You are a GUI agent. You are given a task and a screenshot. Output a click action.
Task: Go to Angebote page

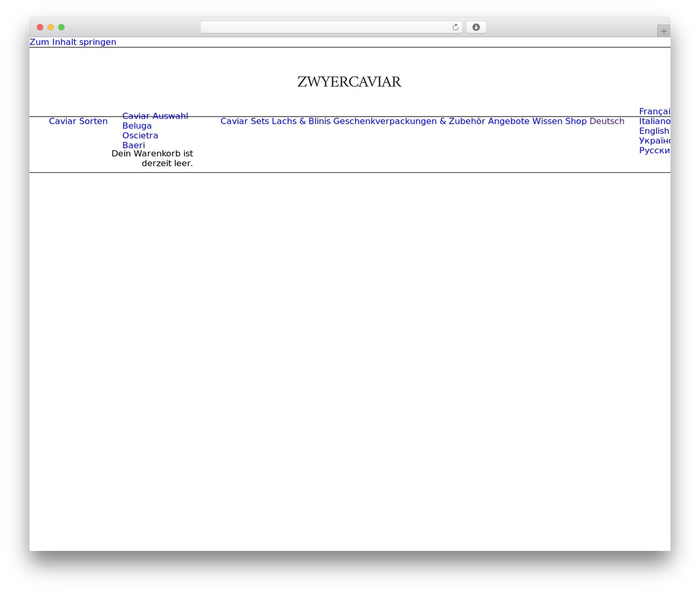(x=509, y=121)
